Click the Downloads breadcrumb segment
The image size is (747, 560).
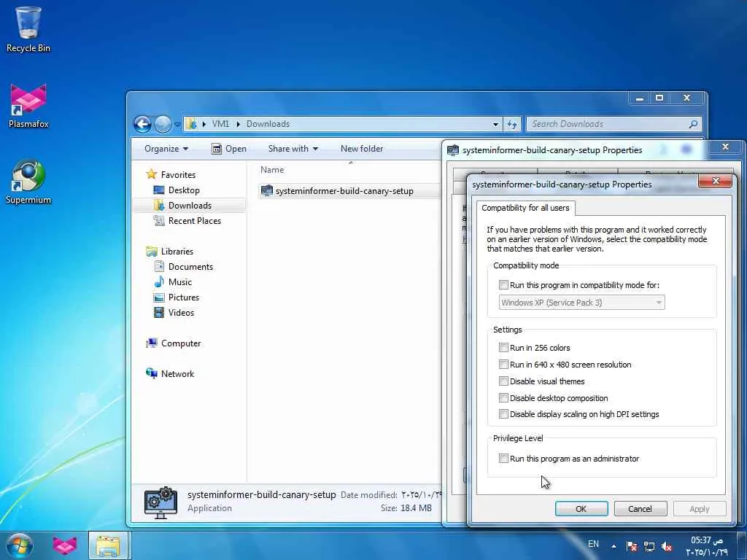268,124
